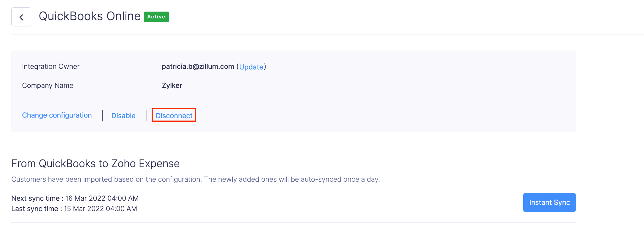Screen dimensions: 644x231
Task: Click the 15 Mar 2022 04:00 AM timestamp
Action: click(100, 209)
